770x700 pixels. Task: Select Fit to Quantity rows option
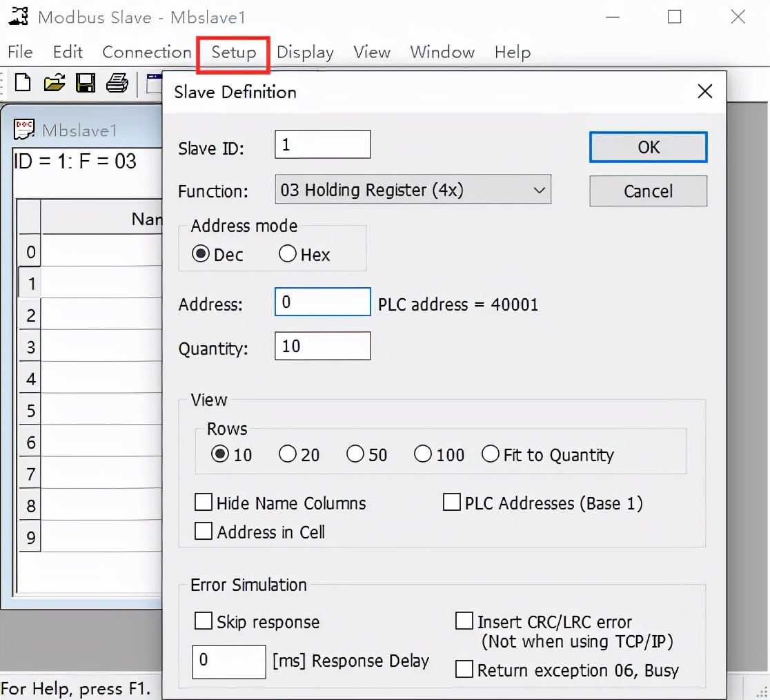tap(491, 454)
